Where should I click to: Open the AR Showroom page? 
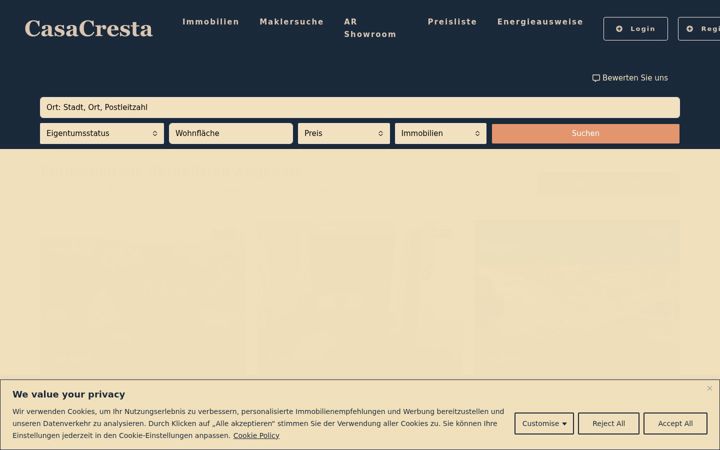click(x=370, y=28)
